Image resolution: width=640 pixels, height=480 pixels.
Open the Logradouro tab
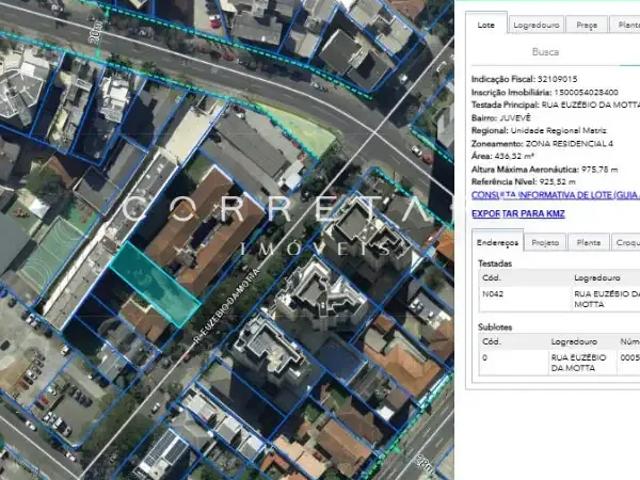[536, 25]
